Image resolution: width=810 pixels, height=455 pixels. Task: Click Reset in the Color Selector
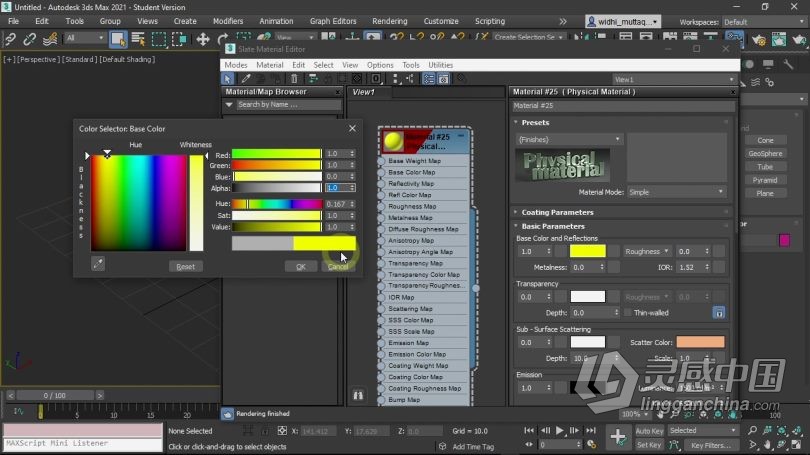pos(185,266)
